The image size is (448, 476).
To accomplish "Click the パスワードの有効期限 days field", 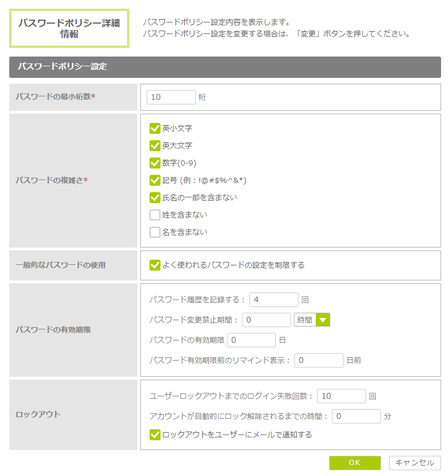I will pos(251,340).
